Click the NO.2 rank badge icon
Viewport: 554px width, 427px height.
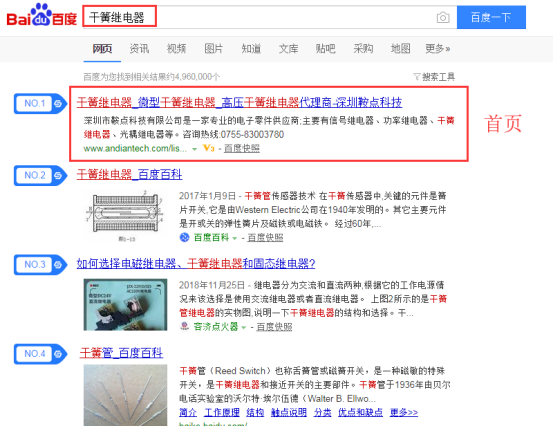click(40, 175)
